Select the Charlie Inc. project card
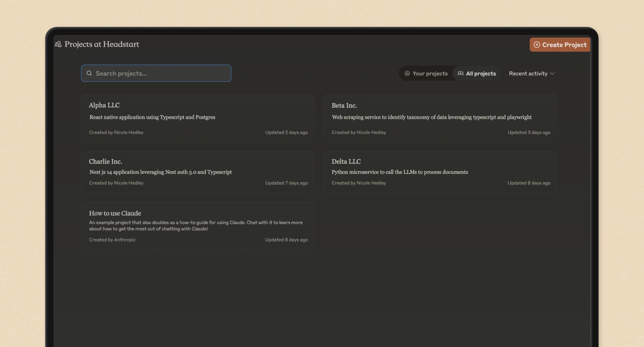Image resolution: width=644 pixels, height=347 pixels. click(198, 171)
